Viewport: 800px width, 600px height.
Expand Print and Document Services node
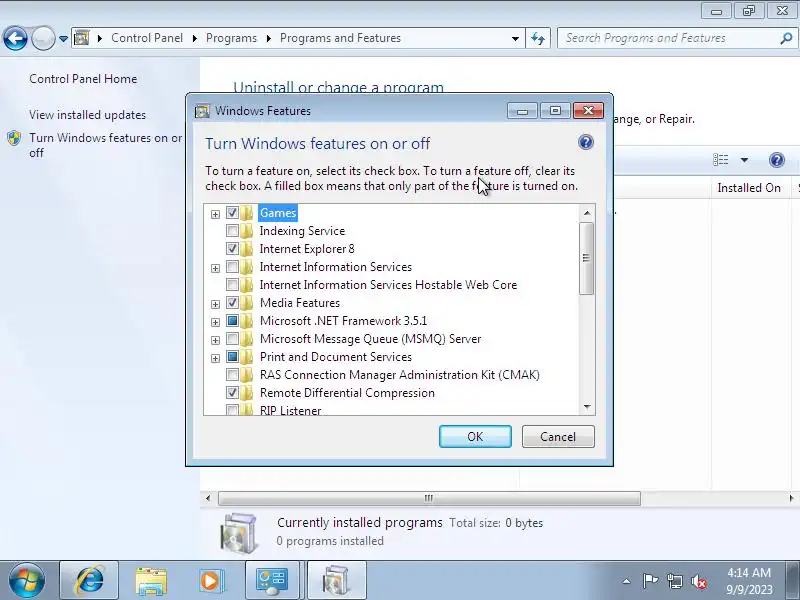(x=215, y=359)
